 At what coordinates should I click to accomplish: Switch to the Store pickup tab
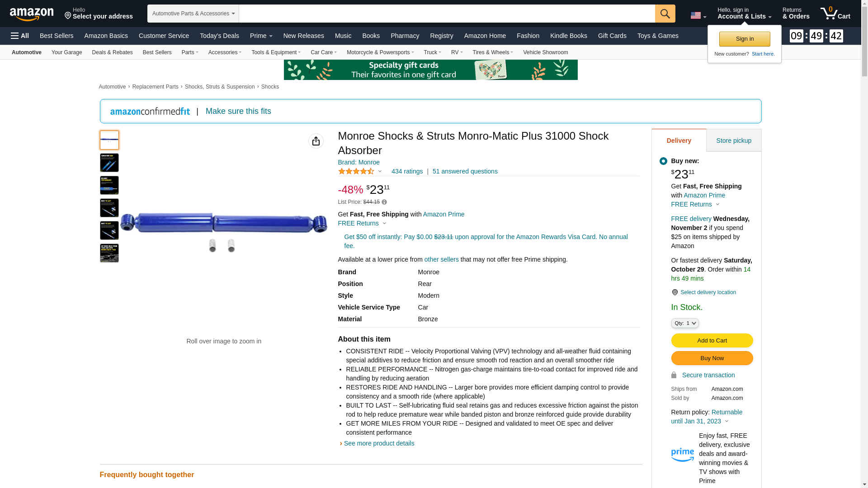point(733,141)
